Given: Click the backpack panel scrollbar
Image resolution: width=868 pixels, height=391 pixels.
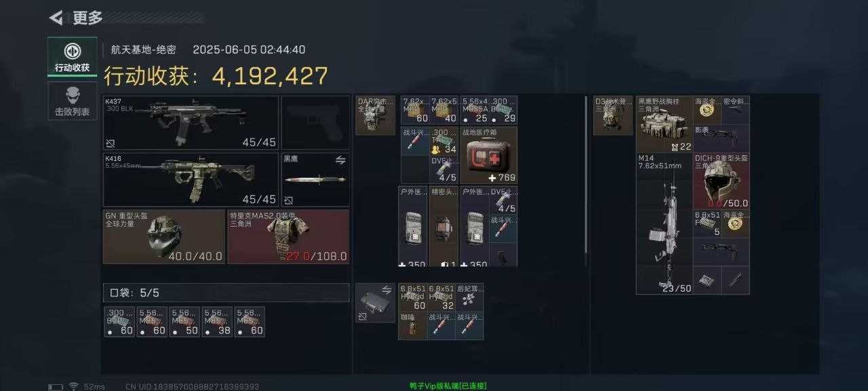Looking at the screenshot, I should [586, 180].
